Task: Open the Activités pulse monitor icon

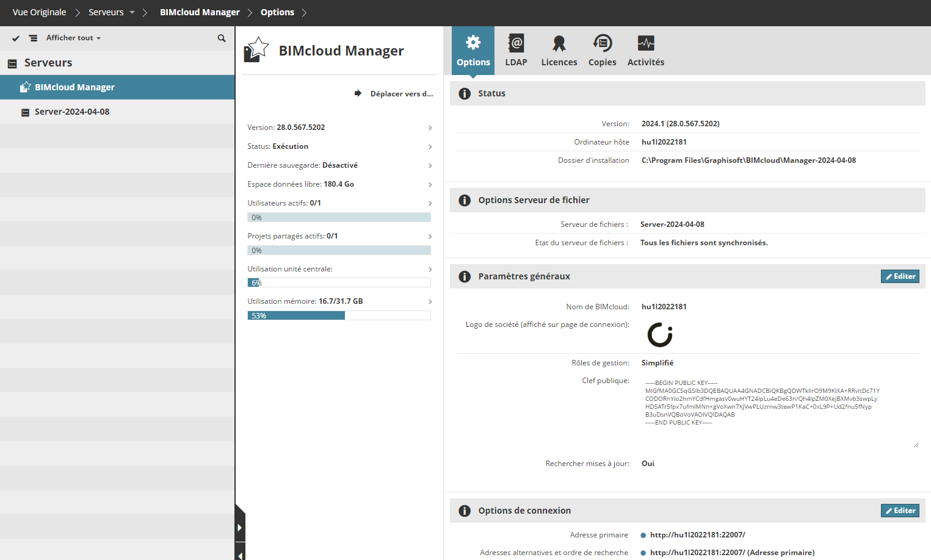Action: pos(646,43)
